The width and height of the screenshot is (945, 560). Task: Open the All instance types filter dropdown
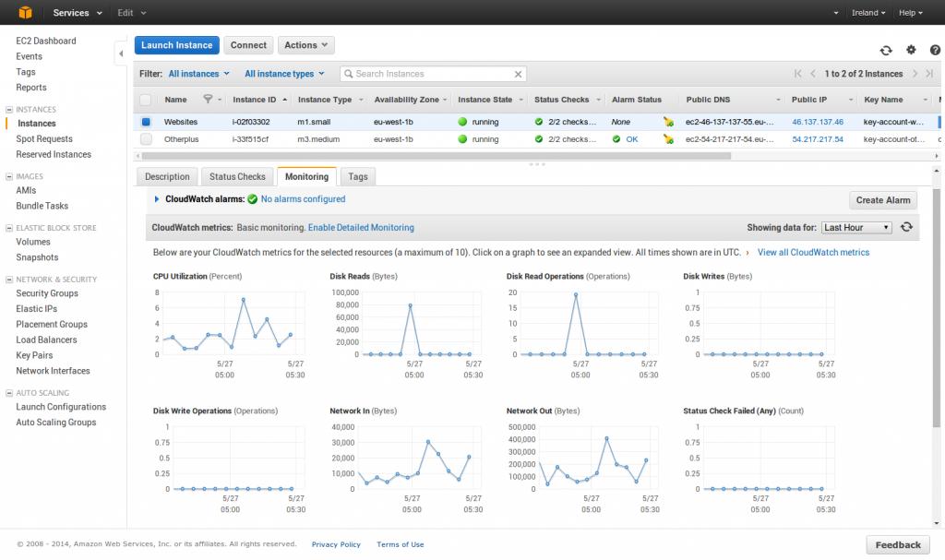pyautogui.click(x=284, y=74)
